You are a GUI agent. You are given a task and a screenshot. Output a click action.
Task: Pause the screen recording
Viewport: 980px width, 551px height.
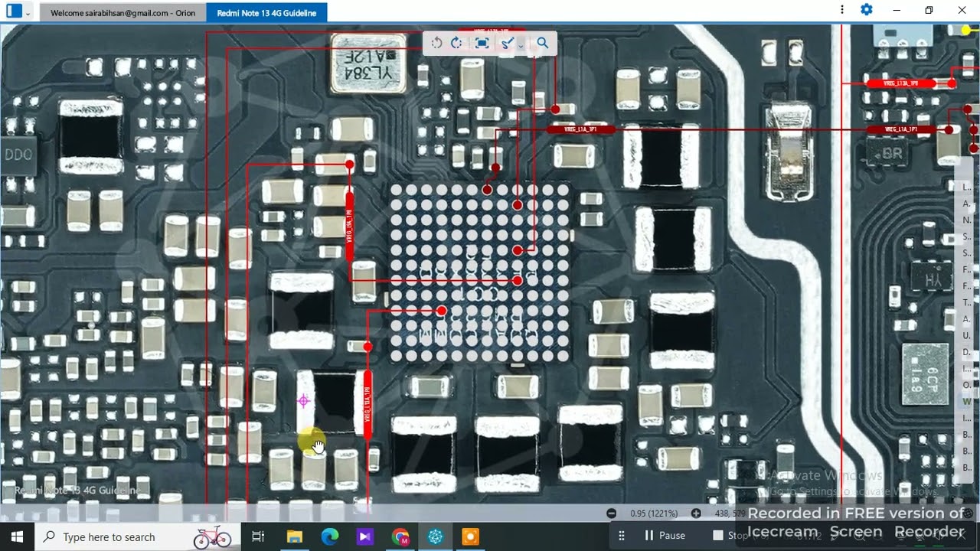[x=665, y=536]
